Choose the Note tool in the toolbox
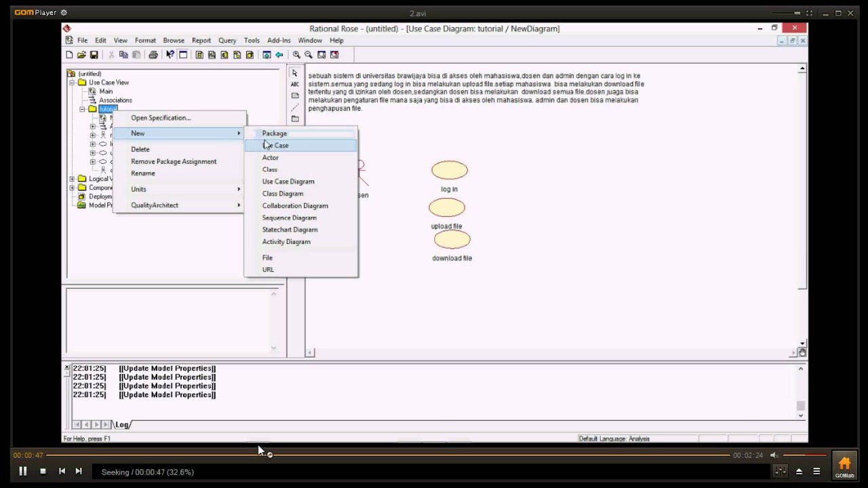868x488 pixels. [294, 96]
